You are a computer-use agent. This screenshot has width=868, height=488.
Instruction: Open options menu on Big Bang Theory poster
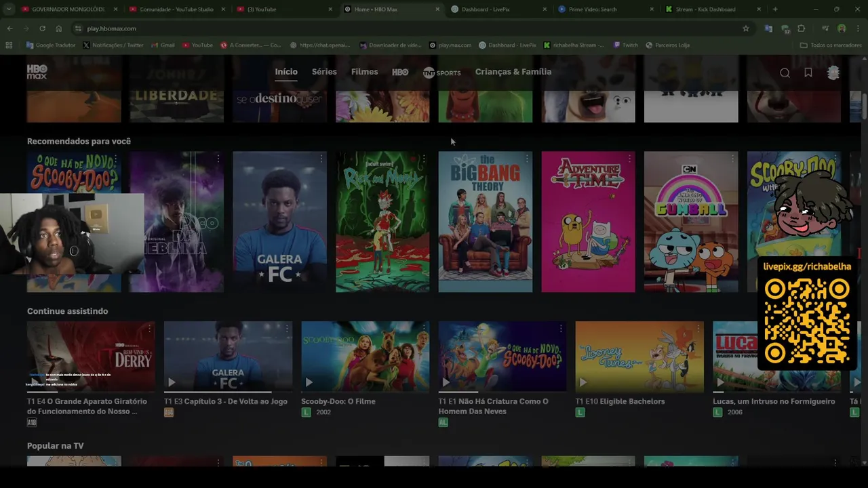527,159
